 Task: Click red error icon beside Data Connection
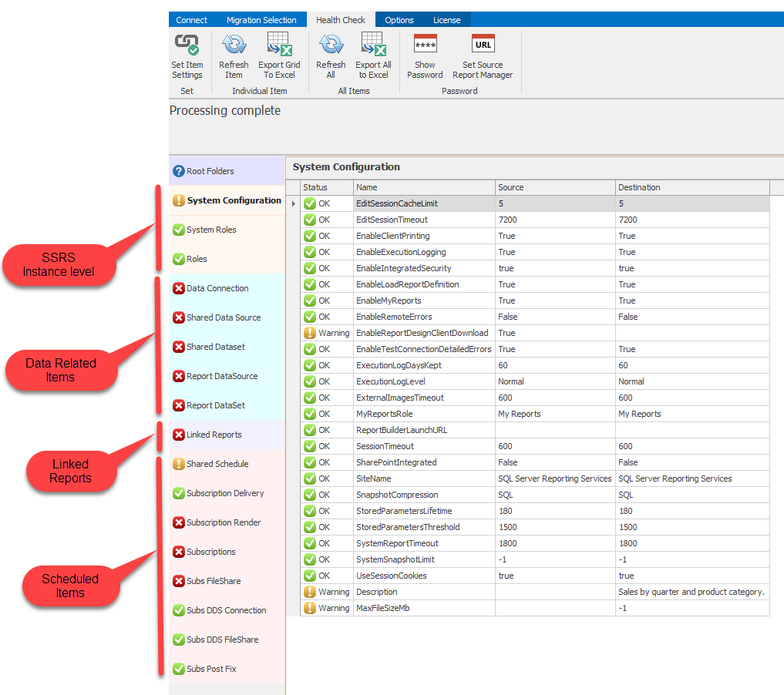[x=179, y=288]
